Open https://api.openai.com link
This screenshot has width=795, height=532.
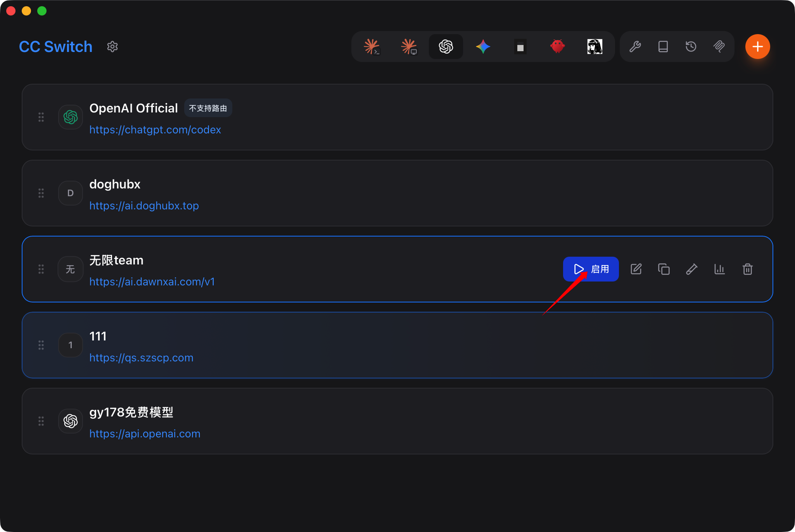(145, 434)
